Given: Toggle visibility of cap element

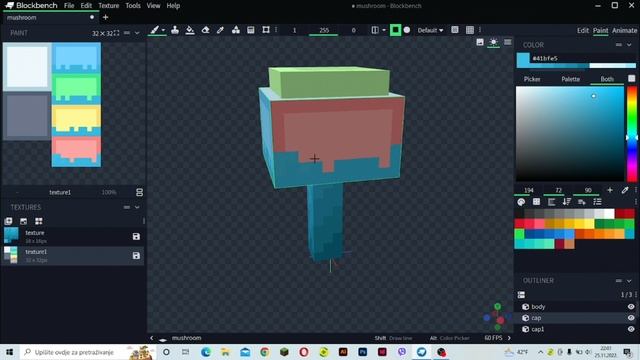Looking at the screenshot, I should click(631, 318).
